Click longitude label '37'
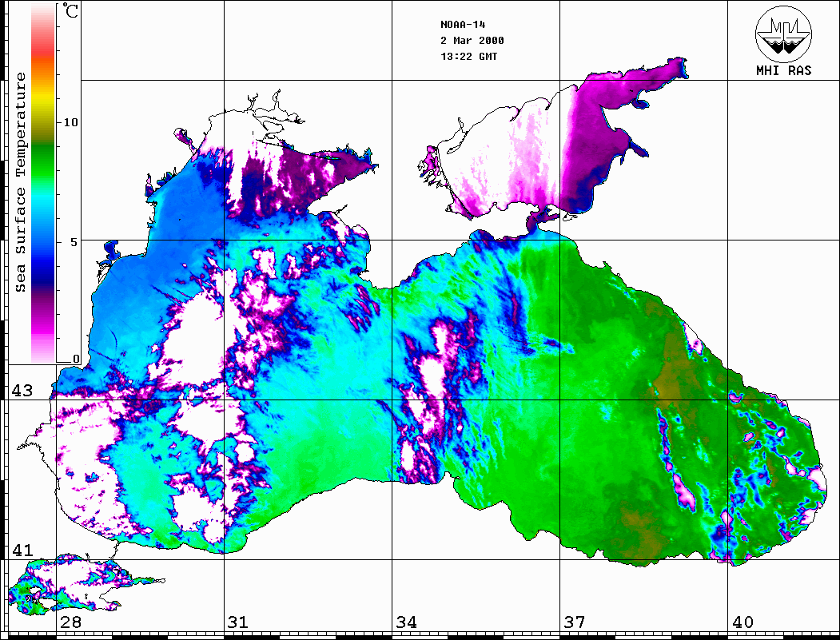Image resolution: width=840 pixels, height=640 pixels. (x=575, y=622)
